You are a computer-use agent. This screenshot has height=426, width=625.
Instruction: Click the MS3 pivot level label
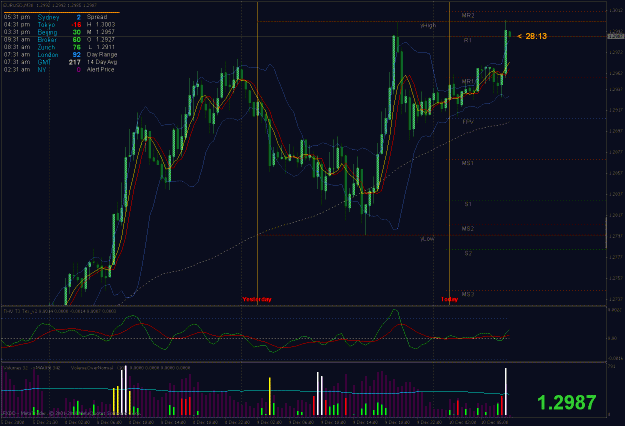click(468, 294)
